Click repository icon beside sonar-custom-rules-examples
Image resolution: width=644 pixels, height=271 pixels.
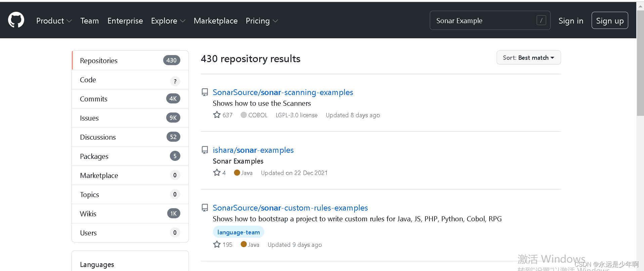click(x=204, y=208)
